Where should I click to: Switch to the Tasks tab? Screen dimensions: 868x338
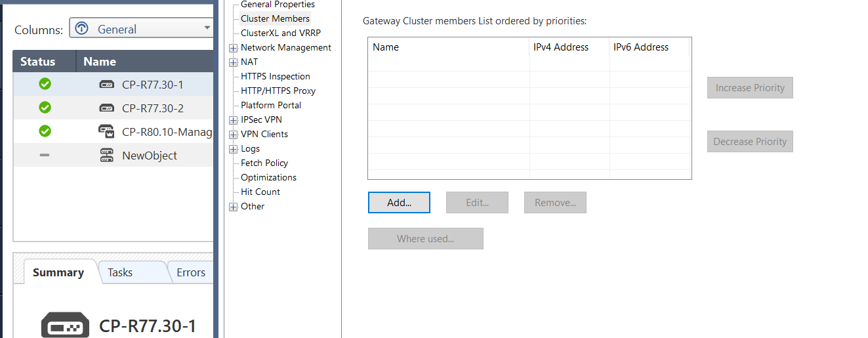(120, 272)
